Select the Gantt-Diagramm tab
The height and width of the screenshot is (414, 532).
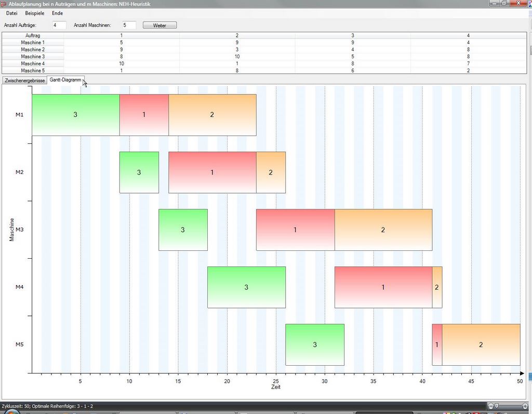pos(65,80)
